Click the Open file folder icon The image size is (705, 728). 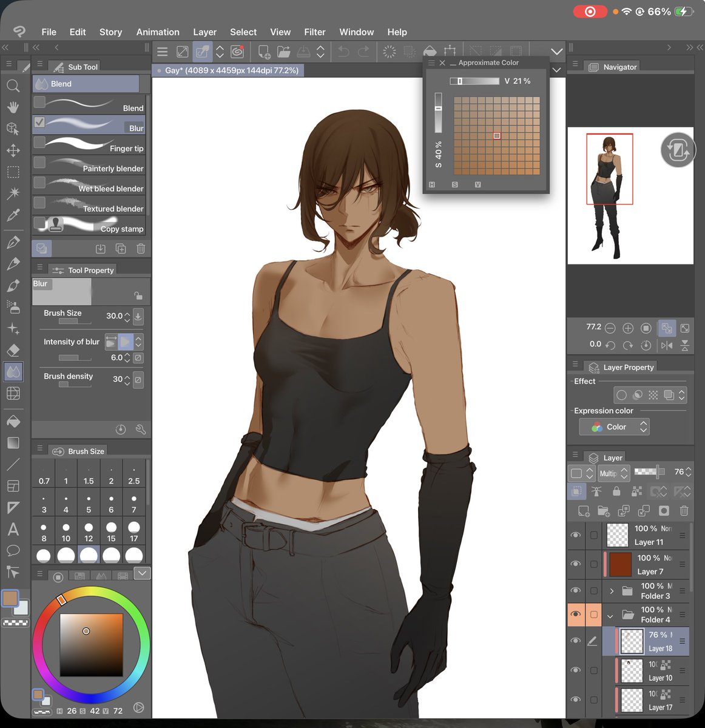point(284,52)
